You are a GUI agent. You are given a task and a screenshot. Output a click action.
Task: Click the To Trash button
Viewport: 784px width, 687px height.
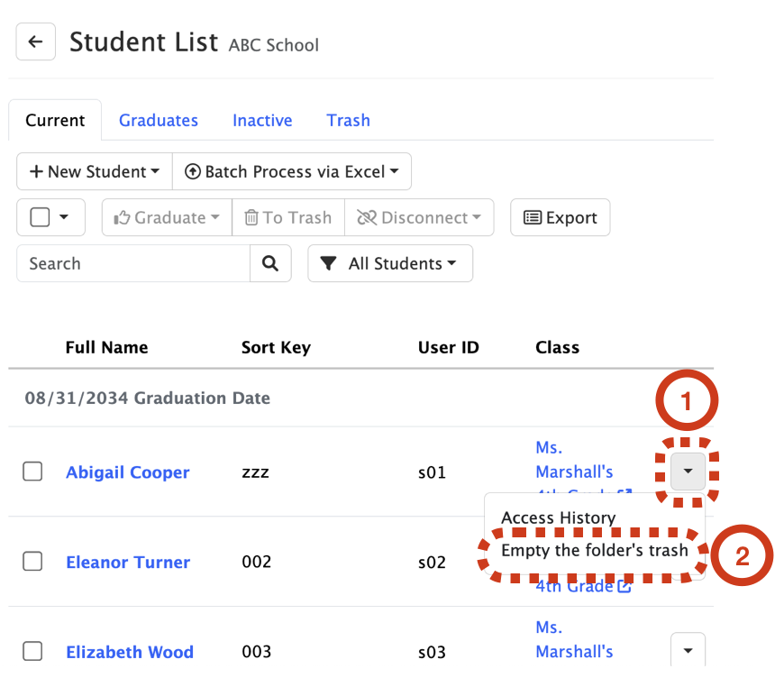288,217
